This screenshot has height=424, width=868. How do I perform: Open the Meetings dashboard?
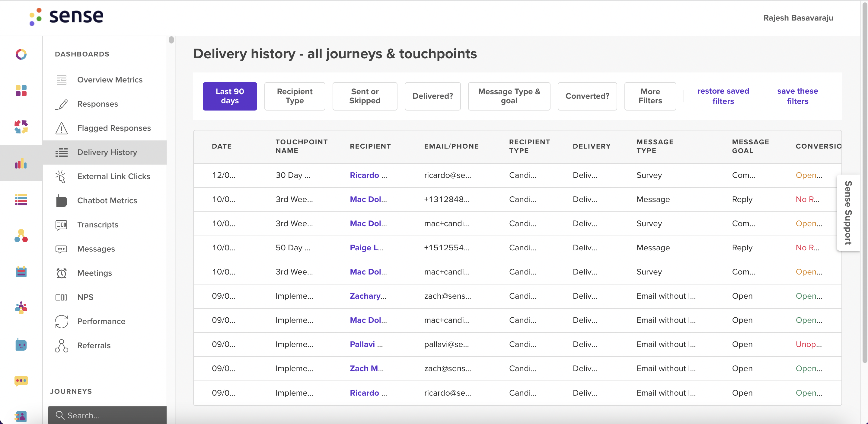coord(94,273)
